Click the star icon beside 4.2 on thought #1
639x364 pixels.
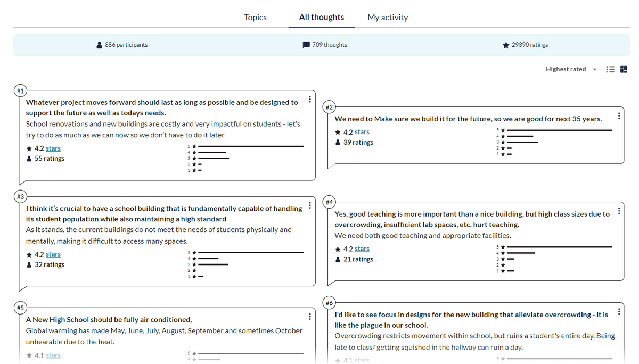coord(29,148)
